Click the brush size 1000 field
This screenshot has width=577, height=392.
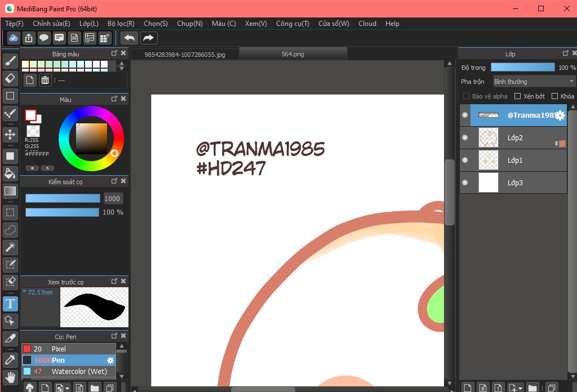pos(112,199)
